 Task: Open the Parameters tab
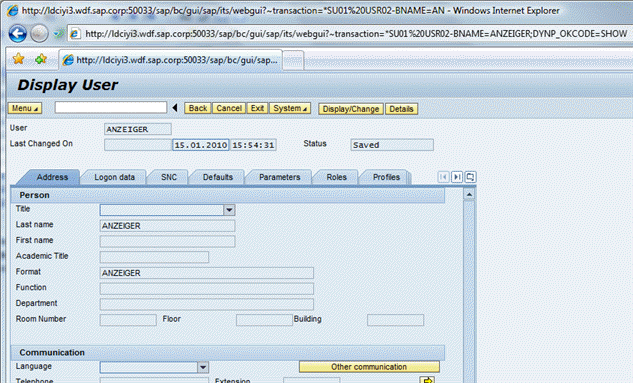279,177
